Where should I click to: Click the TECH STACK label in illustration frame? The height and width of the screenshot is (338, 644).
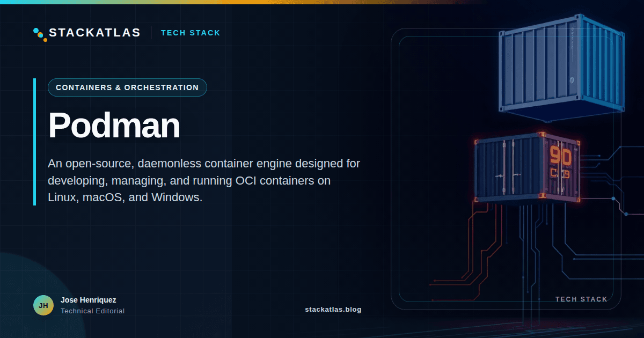tap(581, 299)
